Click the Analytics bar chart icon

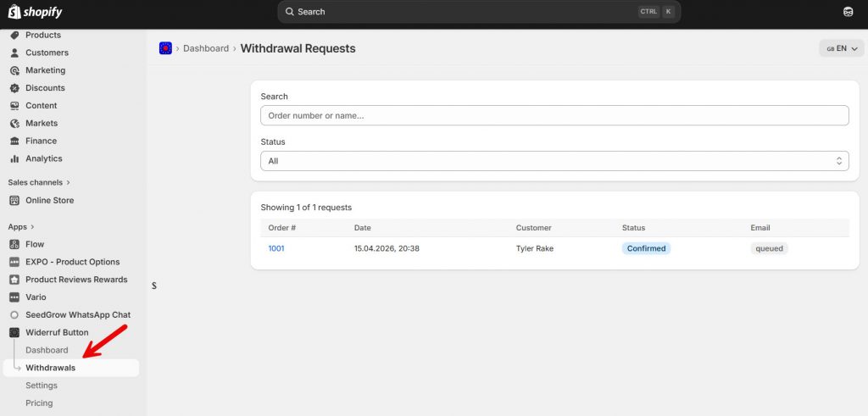[14, 158]
